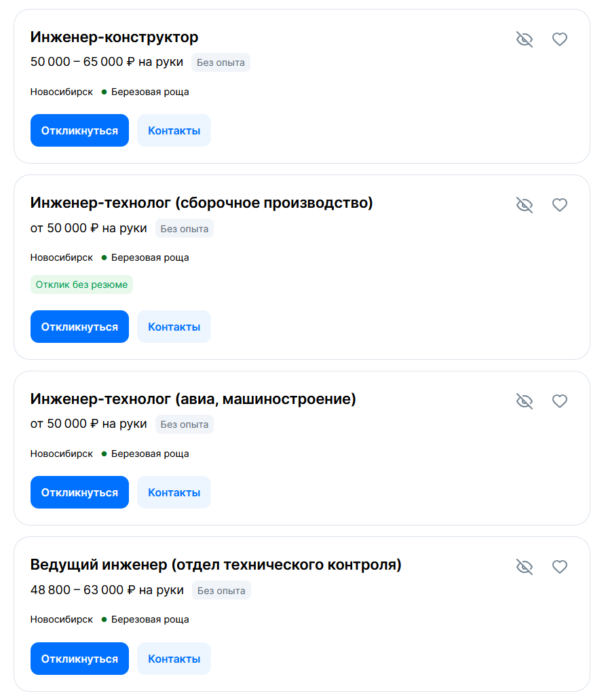Open Контакты for сборочное производство vacancy
This screenshot has width=608, height=700.
(174, 327)
